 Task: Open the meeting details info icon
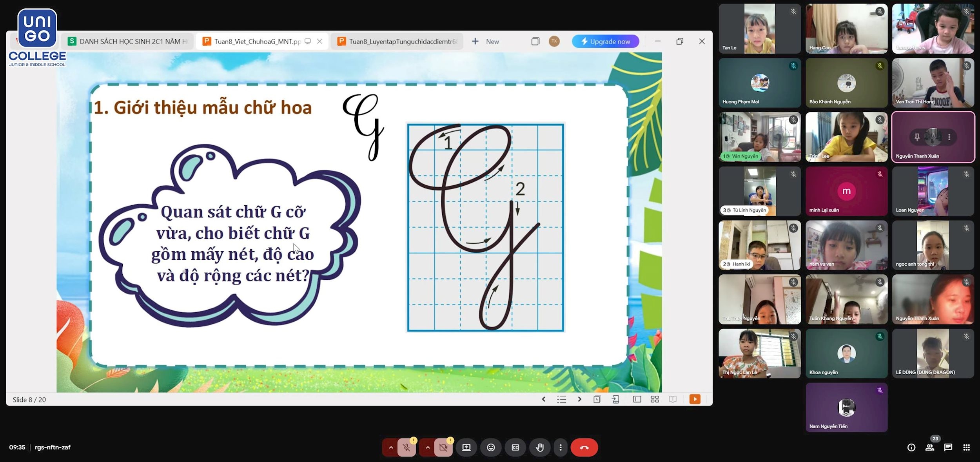[911, 448]
